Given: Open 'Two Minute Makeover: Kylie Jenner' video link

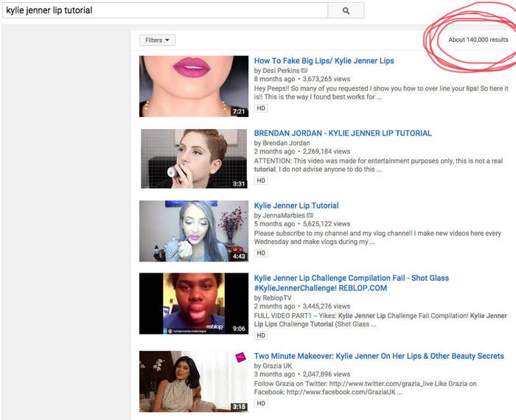Looking at the screenshot, I should tap(379, 356).
